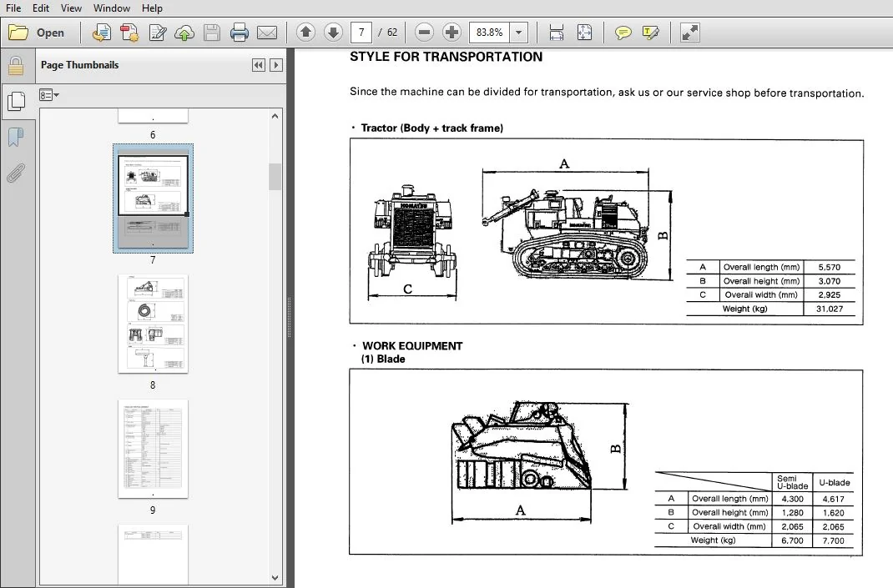Click the thumbnail scrollbar up arrow

[x=275, y=116]
